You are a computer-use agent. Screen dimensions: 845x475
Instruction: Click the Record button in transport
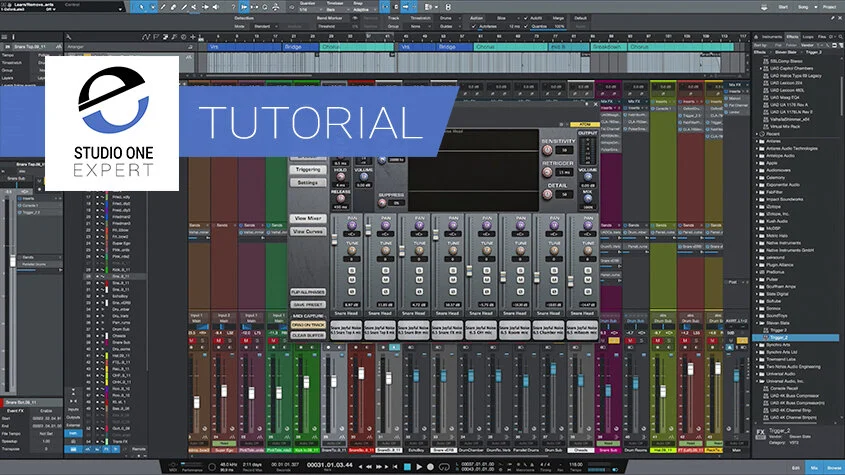click(x=430, y=467)
